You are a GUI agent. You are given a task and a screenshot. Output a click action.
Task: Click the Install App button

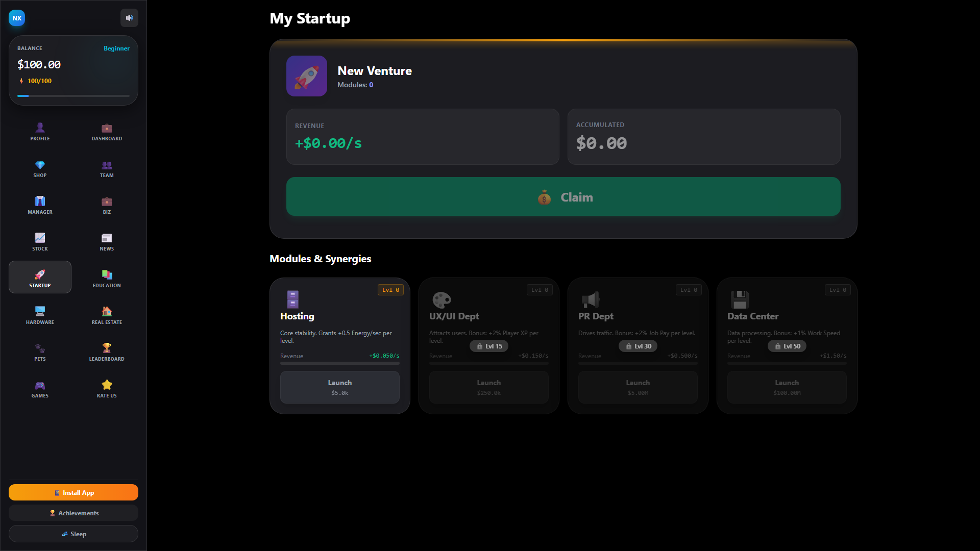(x=73, y=492)
